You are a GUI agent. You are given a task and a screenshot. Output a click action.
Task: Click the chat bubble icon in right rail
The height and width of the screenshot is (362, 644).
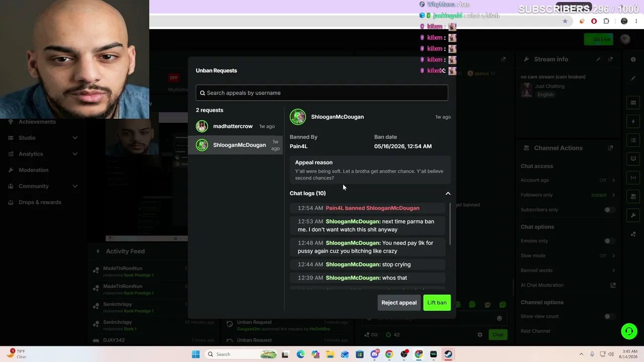click(633, 159)
